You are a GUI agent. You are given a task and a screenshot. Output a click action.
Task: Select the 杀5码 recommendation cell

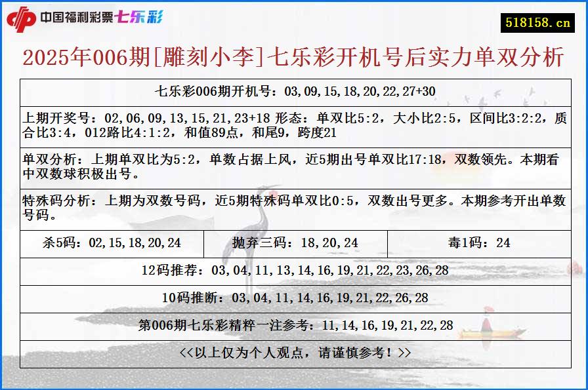click(x=113, y=242)
